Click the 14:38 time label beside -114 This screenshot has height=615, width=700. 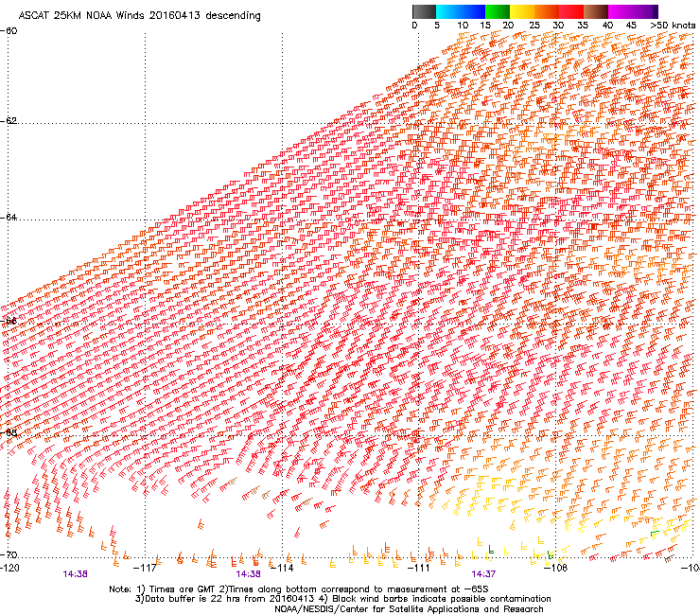coord(248,574)
